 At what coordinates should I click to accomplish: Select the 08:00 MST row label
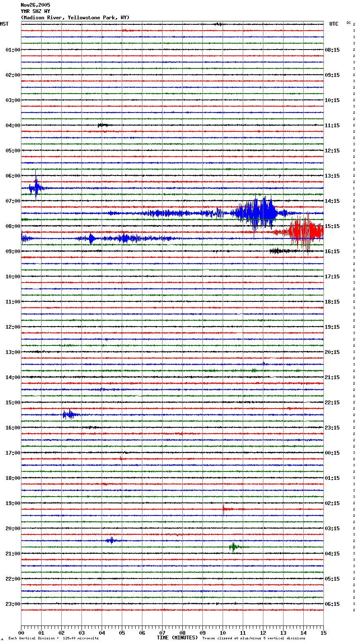[13, 226]
